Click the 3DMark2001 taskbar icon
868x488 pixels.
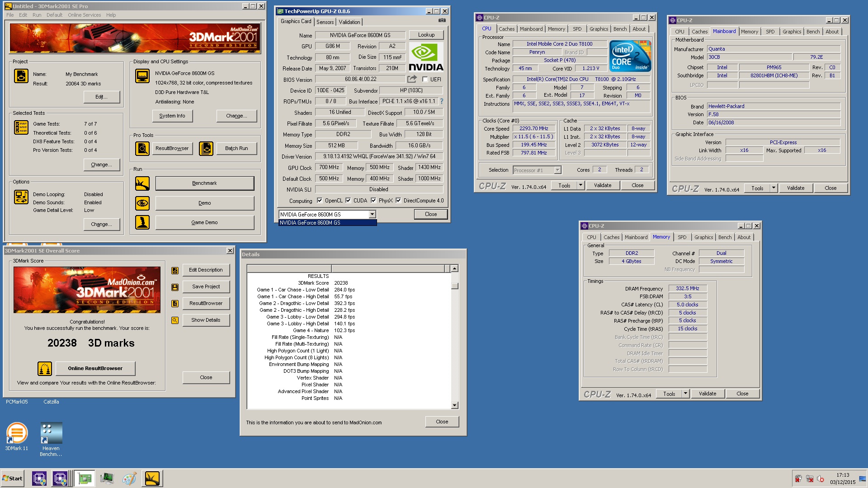click(x=152, y=479)
